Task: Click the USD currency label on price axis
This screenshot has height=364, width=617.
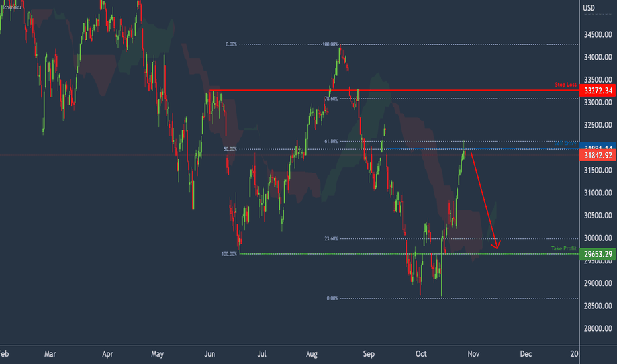Action: click(589, 8)
